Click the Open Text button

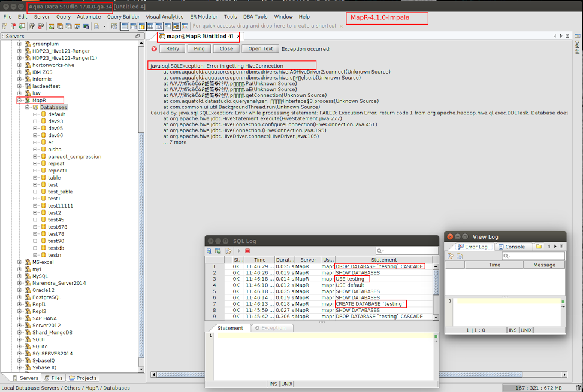coord(260,48)
